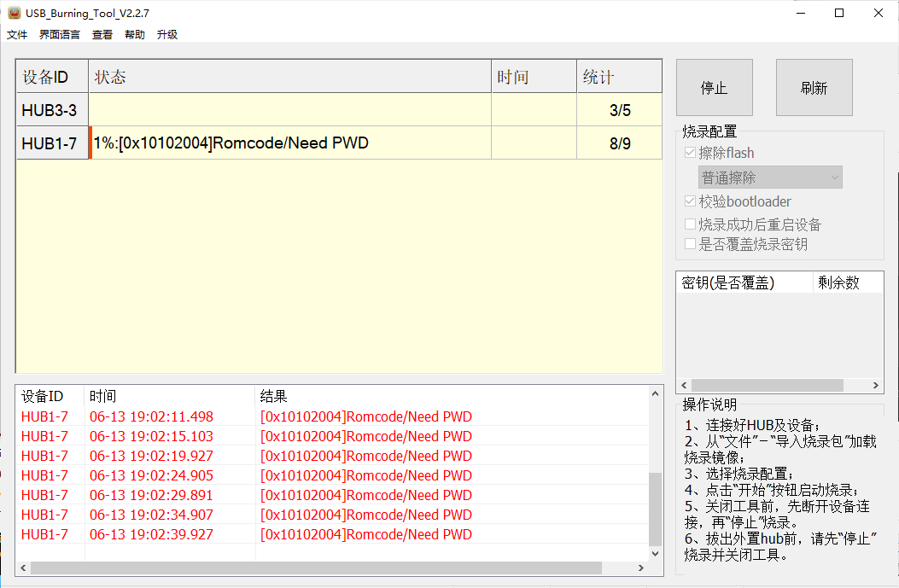Click the 停止 button
The image size is (899, 588).
pyautogui.click(x=715, y=88)
